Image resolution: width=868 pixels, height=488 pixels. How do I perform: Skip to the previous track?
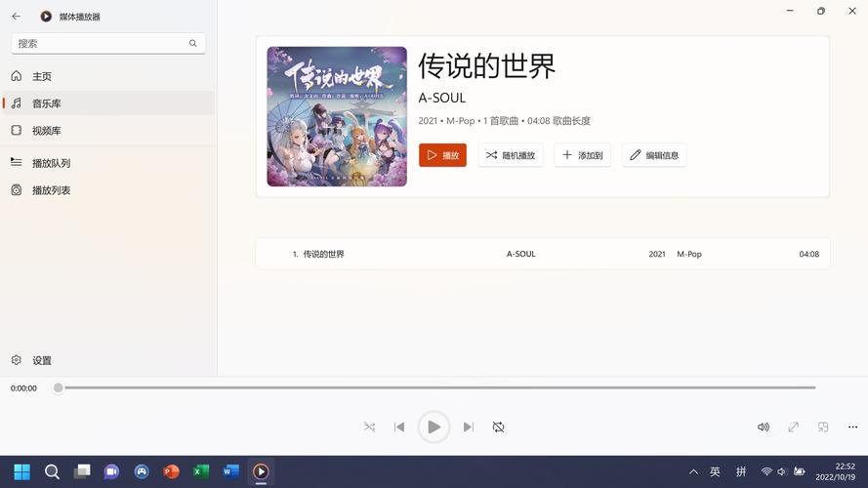coord(399,427)
